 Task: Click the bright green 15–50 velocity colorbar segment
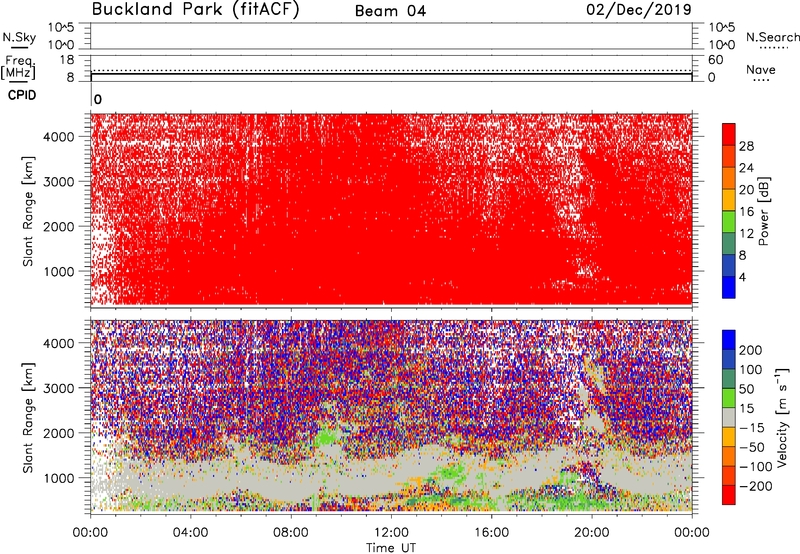[729, 398]
